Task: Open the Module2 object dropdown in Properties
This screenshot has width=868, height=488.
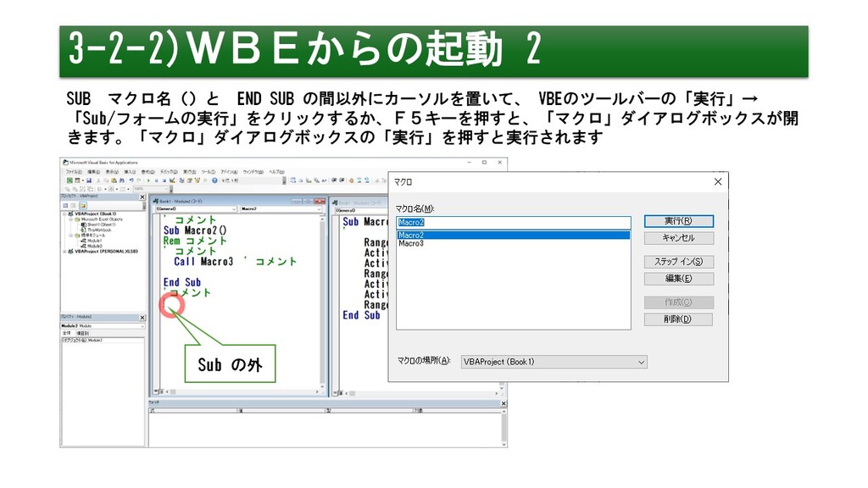Action: [103, 326]
